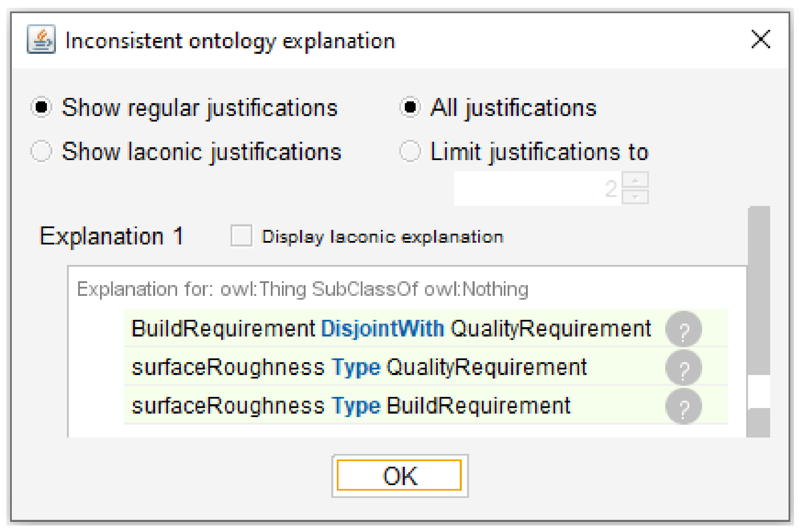Select the surfaceRoughness Type BuildRequirement axiom row

click(x=351, y=406)
